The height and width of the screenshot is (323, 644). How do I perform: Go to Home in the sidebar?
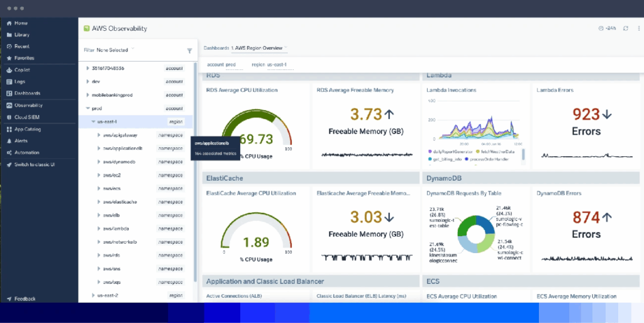point(21,23)
